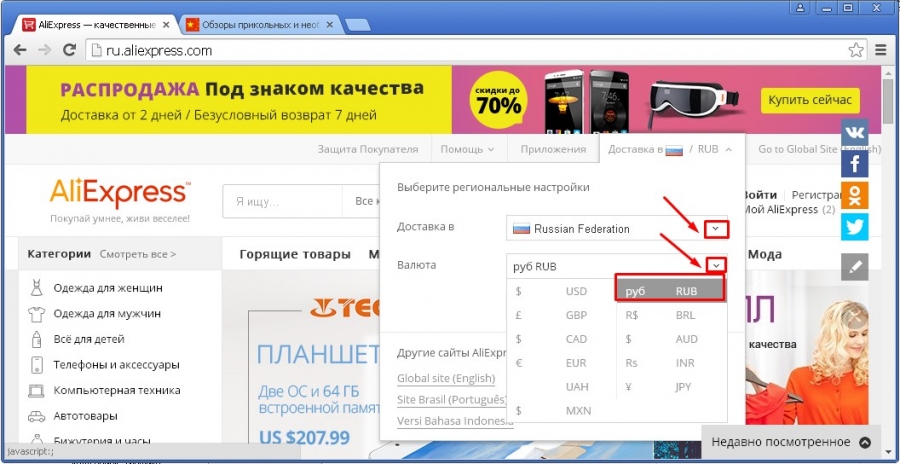Share page via Facebook icon
This screenshot has height=464, width=900.
click(x=855, y=164)
